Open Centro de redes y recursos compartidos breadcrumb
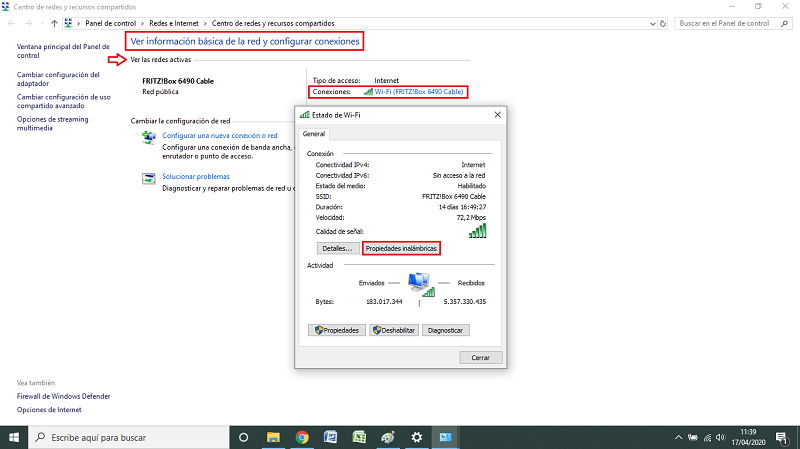800x449 pixels. [273, 23]
